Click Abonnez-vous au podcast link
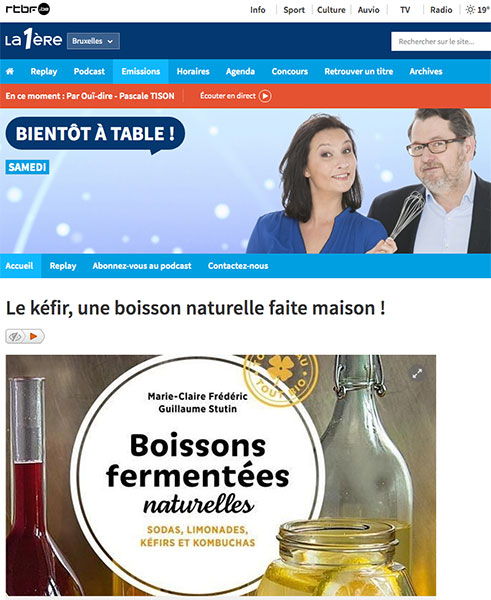Viewport: 491px width, 600px height. click(142, 266)
